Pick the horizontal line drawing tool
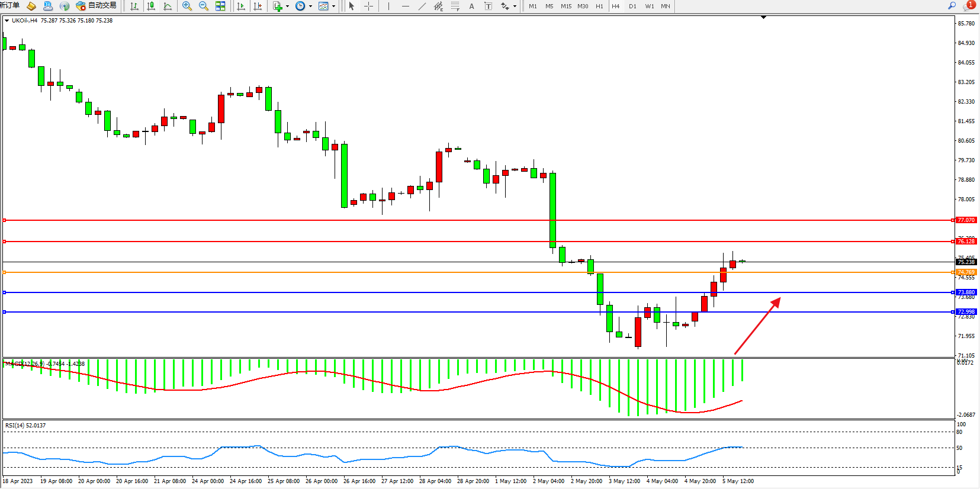Screen dimensions: 980x489 point(405,6)
